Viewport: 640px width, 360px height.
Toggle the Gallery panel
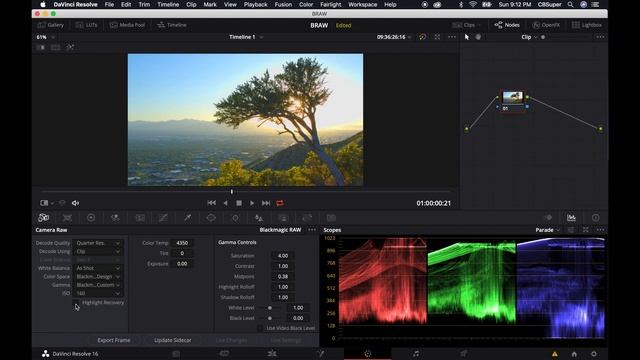51,25
